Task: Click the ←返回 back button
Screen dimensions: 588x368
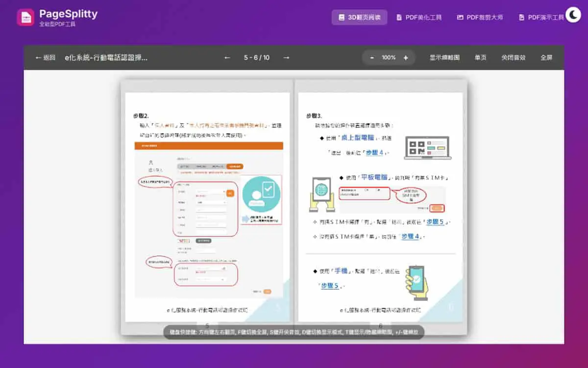Action: tap(45, 57)
